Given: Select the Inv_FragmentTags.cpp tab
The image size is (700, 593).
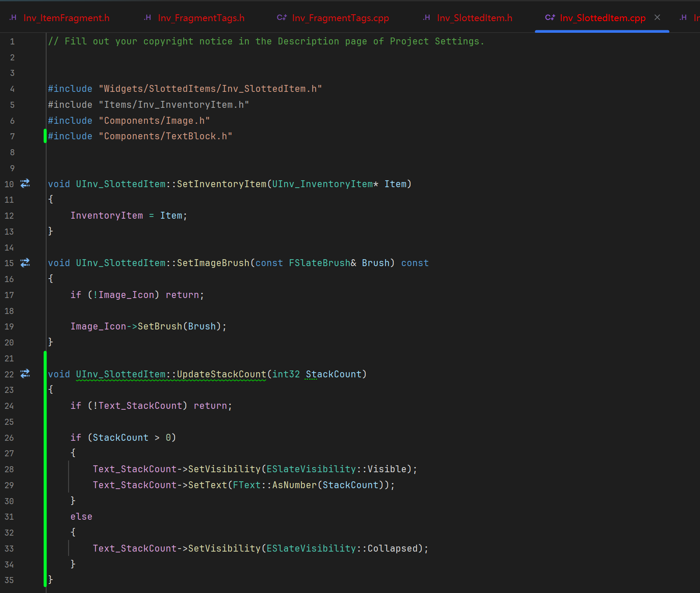Looking at the screenshot, I should (333, 18).
